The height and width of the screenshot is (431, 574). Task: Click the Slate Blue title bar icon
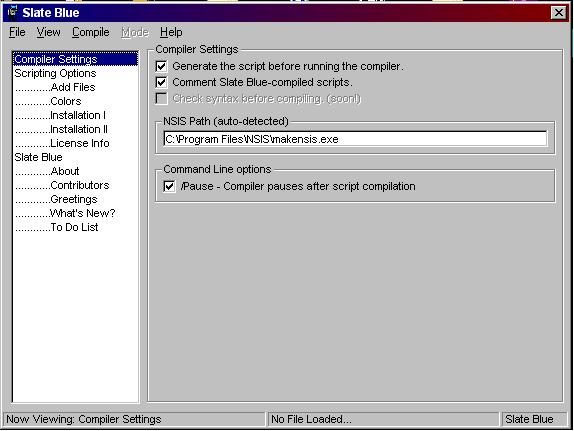click(13, 12)
